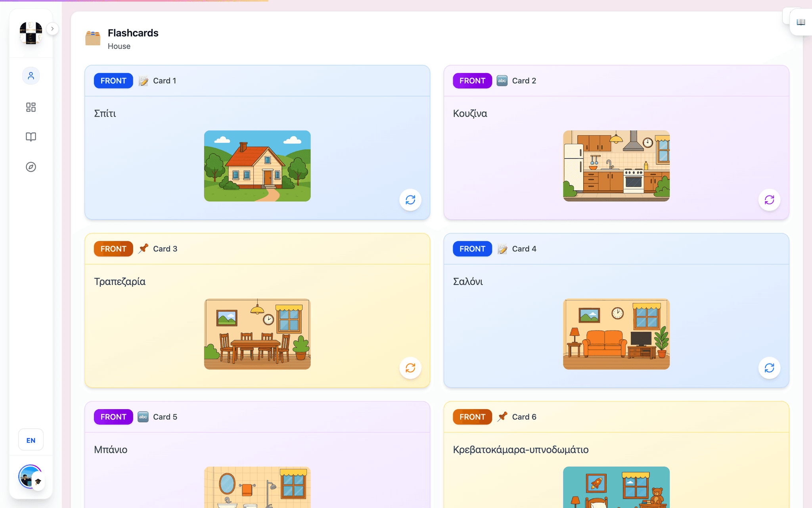The image size is (812, 508).
Task: Click the FRONT badge on Card 2
Action: point(472,81)
